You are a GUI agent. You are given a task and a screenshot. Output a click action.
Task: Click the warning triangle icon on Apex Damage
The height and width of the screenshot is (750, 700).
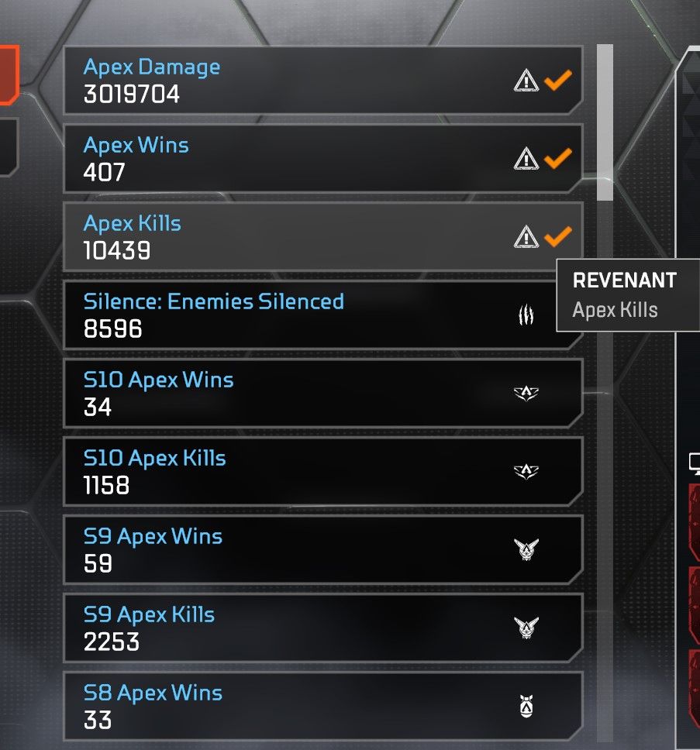click(526, 80)
